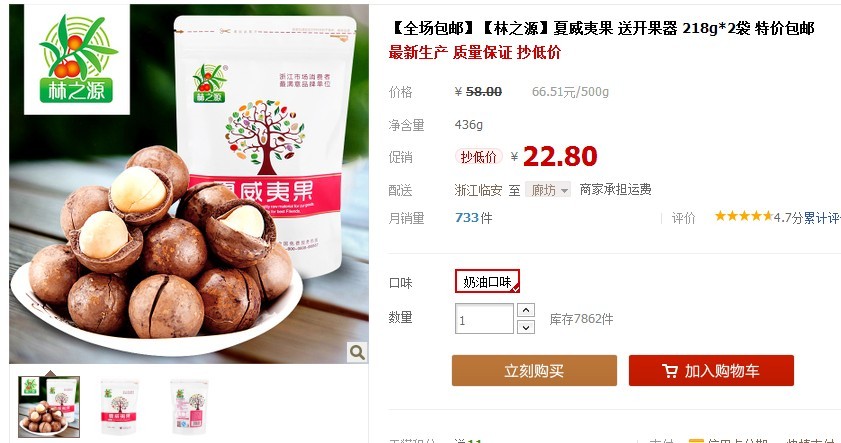The width and height of the screenshot is (841, 443).
Task: Click the 22.80 promotional price
Action: [560, 157]
